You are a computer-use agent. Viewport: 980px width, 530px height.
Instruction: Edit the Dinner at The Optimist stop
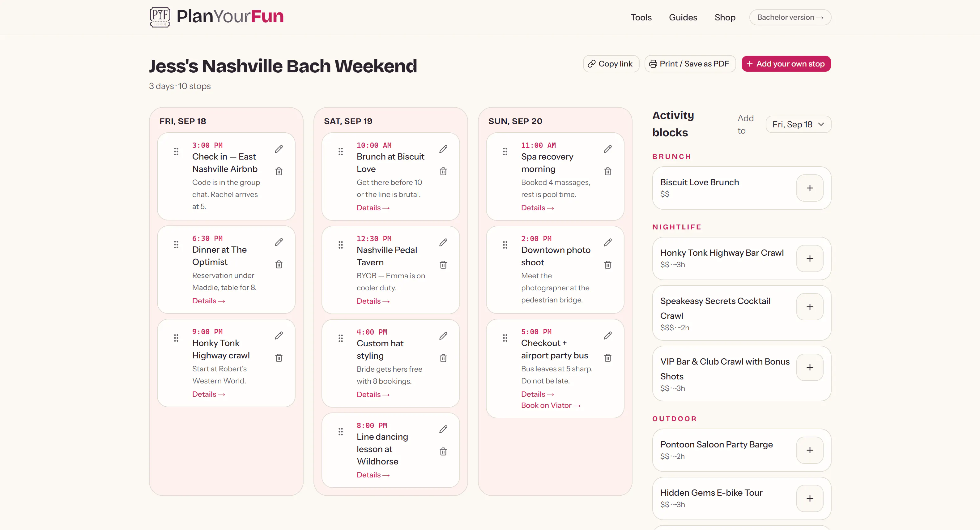click(x=279, y=242)
